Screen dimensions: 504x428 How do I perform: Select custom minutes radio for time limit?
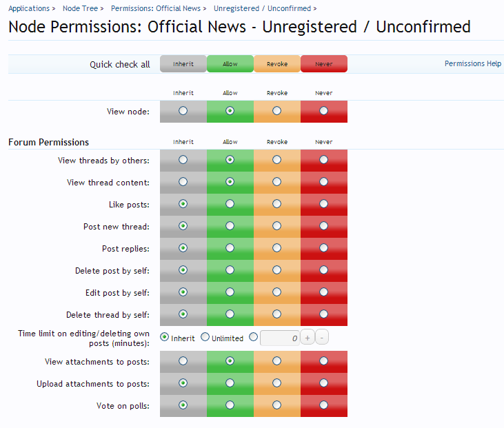[x=253, y=337]
